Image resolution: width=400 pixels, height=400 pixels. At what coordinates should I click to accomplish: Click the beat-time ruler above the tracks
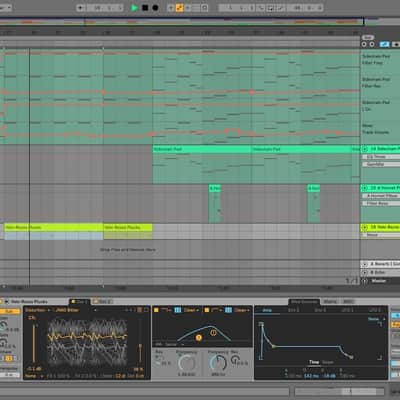pos(180,33)
